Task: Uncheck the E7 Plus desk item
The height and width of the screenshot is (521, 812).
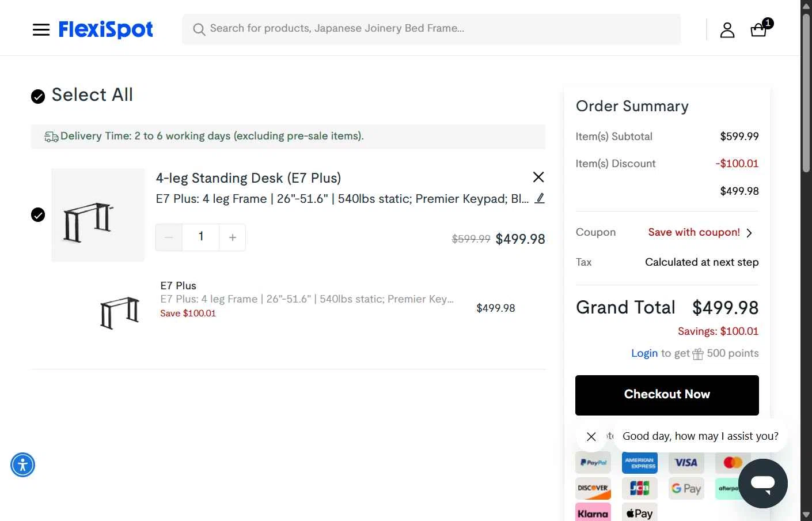Action: [x=38, y=215]
